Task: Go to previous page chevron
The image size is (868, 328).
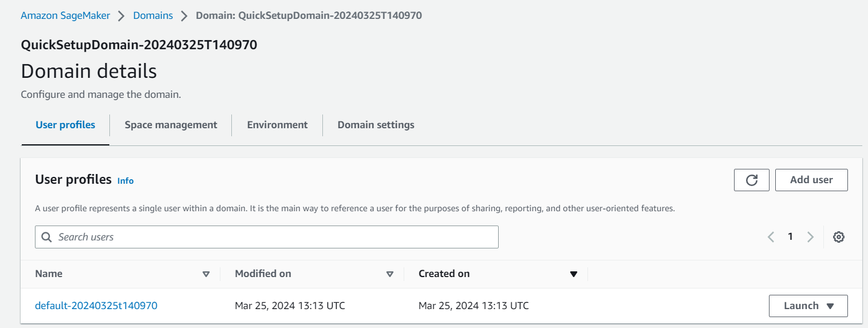Action: coord(771,237)
